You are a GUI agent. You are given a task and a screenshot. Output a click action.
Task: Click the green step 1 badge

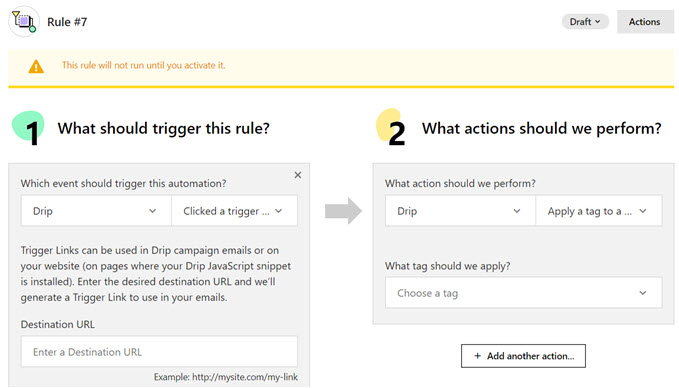[29, 129]
